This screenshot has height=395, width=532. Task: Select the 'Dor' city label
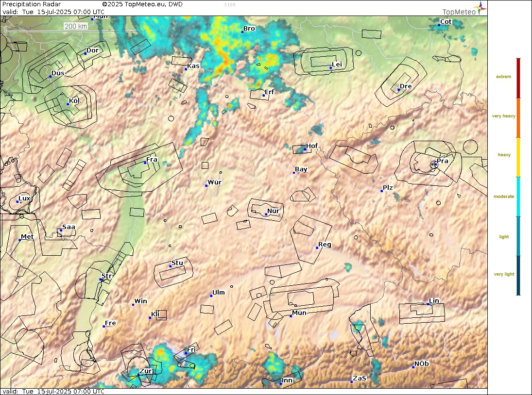click(92, 50)
